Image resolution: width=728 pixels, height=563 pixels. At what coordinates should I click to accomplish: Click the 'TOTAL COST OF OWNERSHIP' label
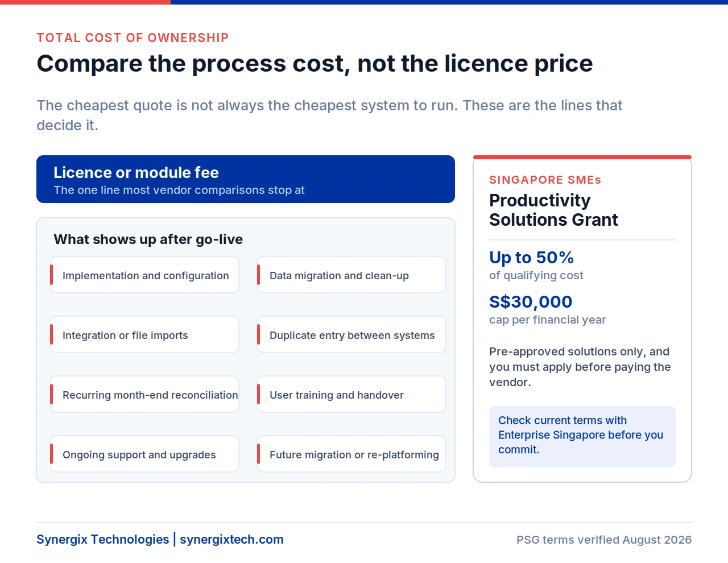(133, 38)
